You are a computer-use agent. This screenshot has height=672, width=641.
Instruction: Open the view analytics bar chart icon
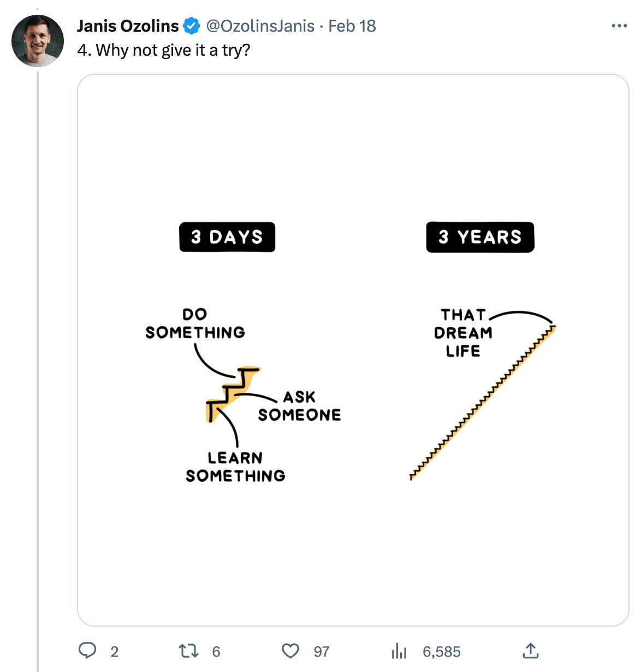[399, 651]
